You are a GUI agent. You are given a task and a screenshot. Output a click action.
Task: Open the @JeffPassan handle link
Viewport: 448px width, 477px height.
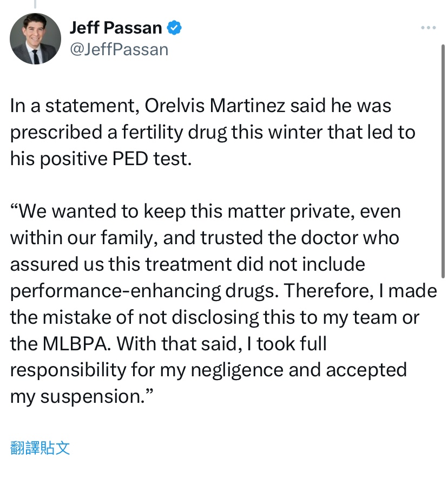point(119,50)
